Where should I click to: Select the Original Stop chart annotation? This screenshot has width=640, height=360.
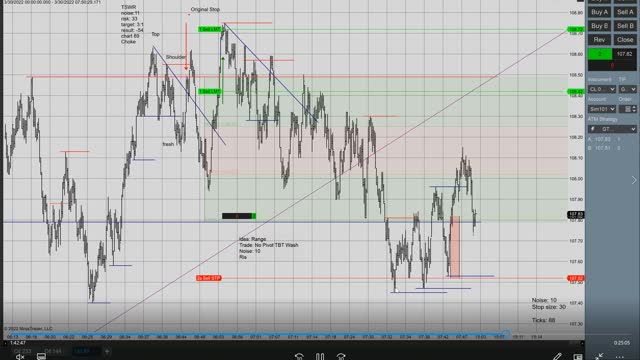(205, 9)
